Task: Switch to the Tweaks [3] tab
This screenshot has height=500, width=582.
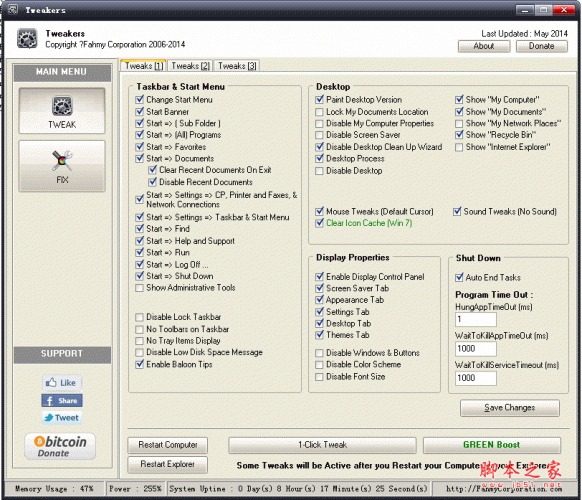Action: (237, 66)
